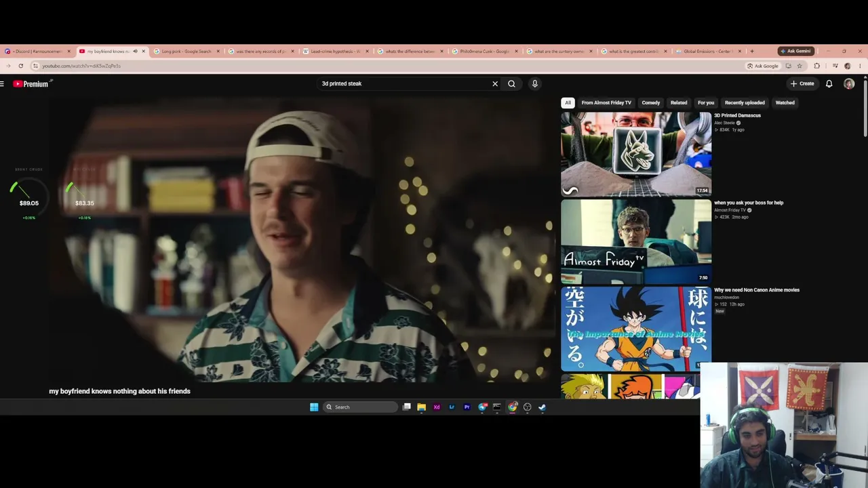Screen dimensions: 868x488
Task: Open Steam from the taskbar
Action: point(542,407)
